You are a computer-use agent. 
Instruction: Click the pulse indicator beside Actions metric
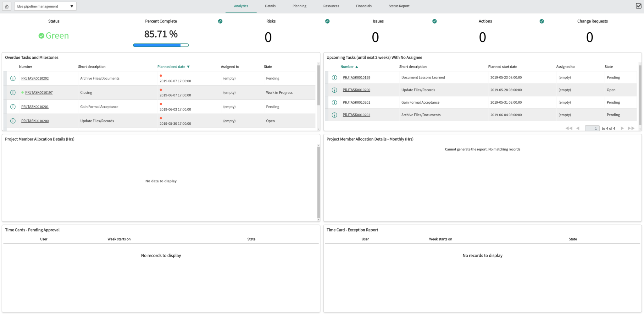point(541,21)
